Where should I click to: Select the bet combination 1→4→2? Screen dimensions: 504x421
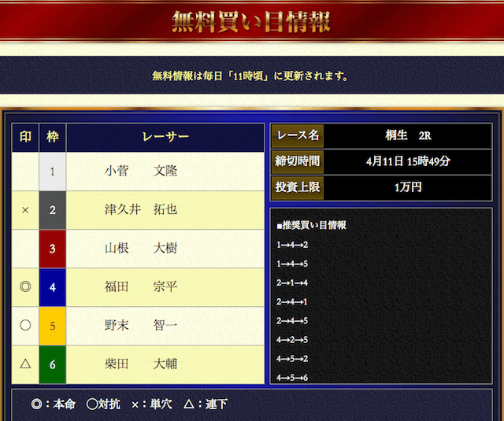click(292, 245)
